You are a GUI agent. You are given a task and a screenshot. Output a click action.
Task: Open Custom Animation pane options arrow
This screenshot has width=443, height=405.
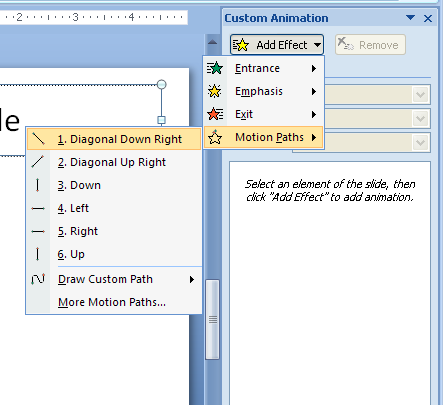click(x=411, y=18)
